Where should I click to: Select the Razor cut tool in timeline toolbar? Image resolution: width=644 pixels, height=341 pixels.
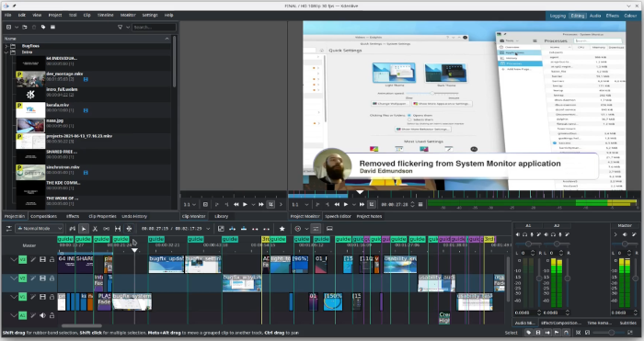(95, 229)
